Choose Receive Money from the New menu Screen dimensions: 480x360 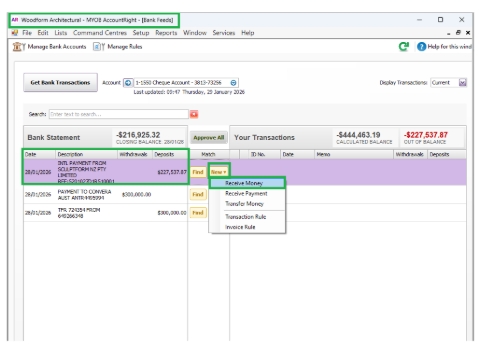tap(247, 183)
